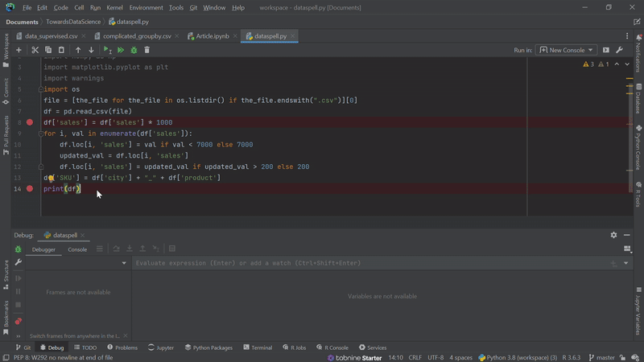Click View Breakpoints red circles icon

[x=19, y=321]
